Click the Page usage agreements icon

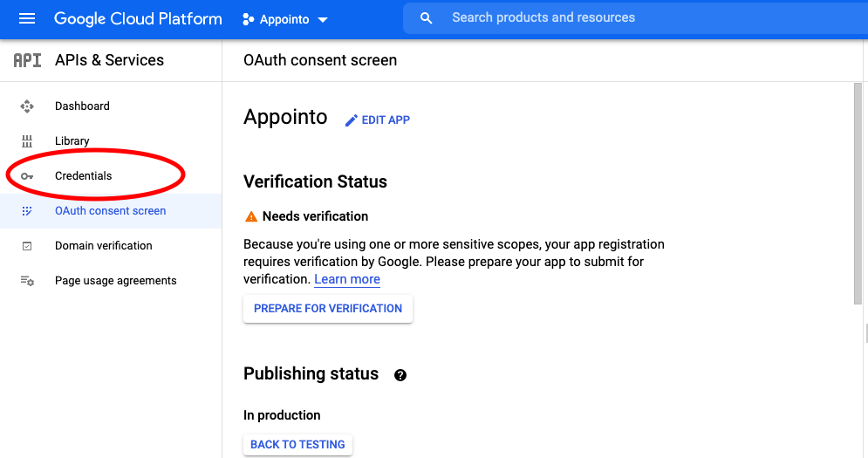tap(27, 281)
